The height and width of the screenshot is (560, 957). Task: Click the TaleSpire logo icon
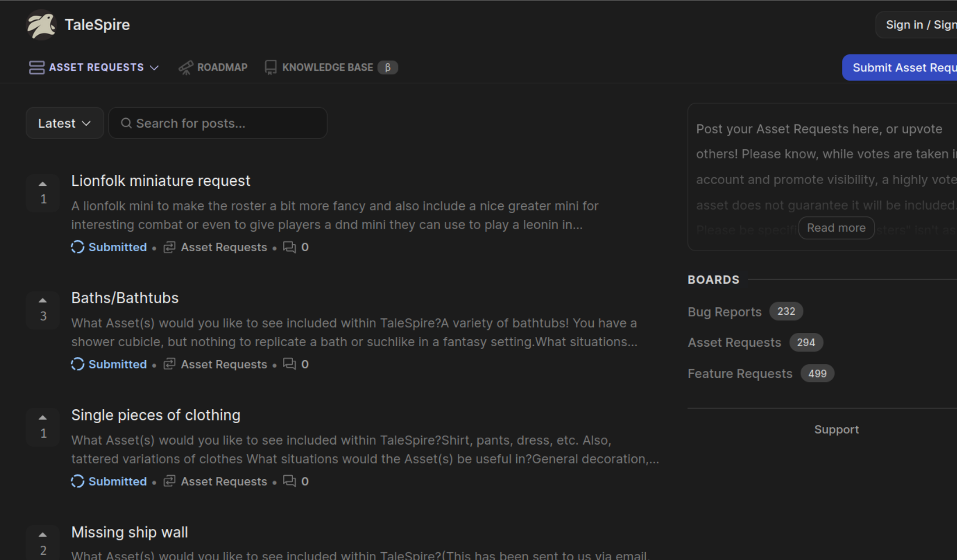tap(41, 25)
